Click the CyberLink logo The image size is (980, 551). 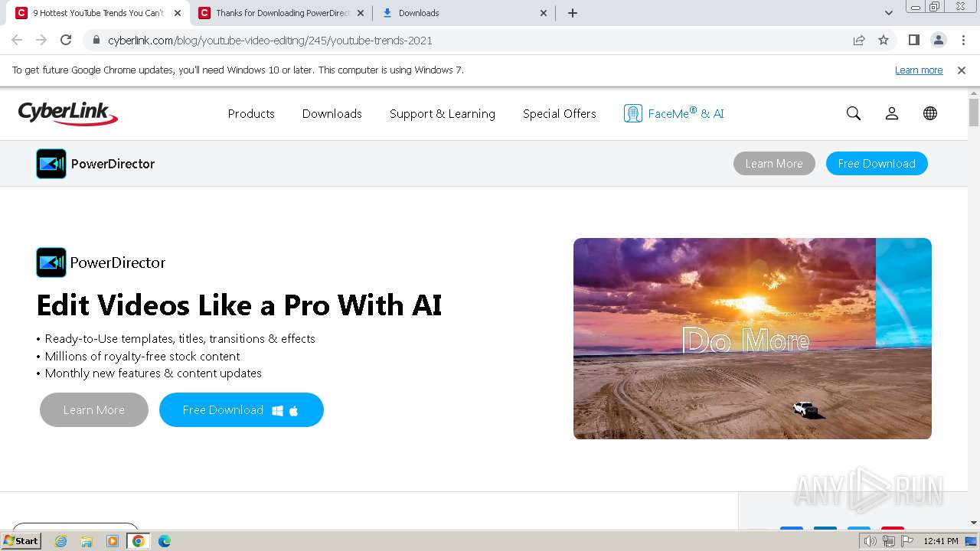click(x=68, y=113)
